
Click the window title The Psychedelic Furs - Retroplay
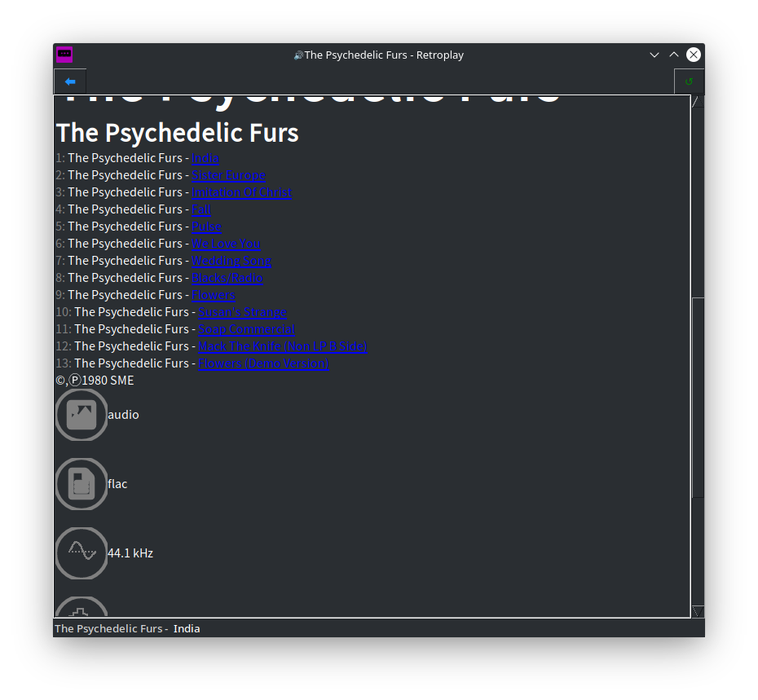[x=384, y=55]
